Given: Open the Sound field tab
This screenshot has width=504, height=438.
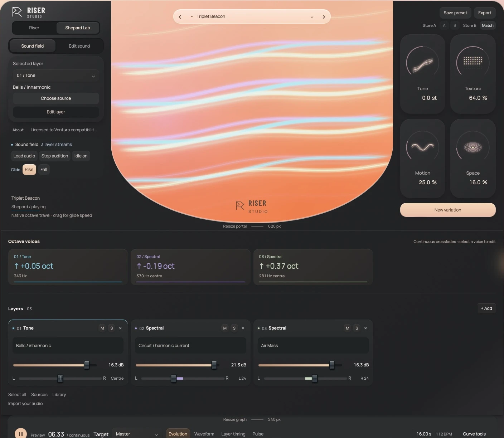Looking at the screenshot, I should [x=33, y=46].
